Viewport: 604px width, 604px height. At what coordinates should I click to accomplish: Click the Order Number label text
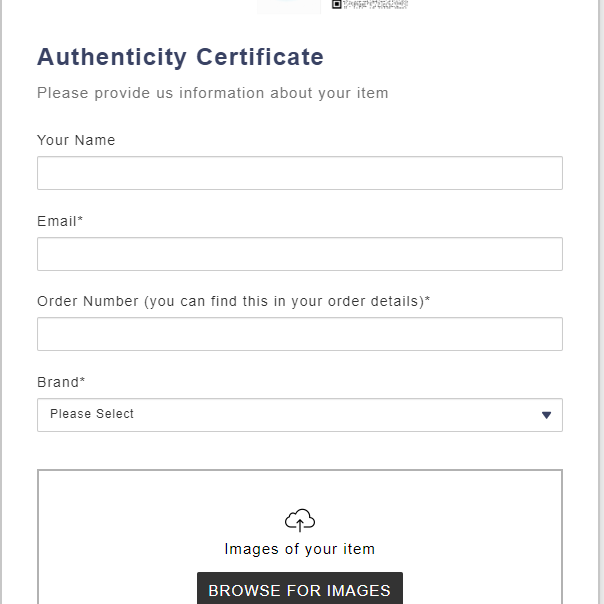point(233,302)
